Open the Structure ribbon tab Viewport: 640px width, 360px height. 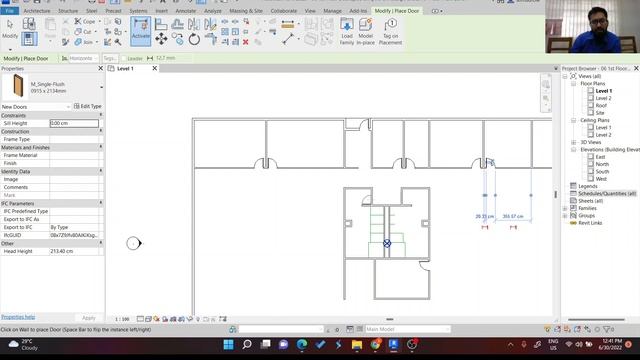(x=68, y=11)
